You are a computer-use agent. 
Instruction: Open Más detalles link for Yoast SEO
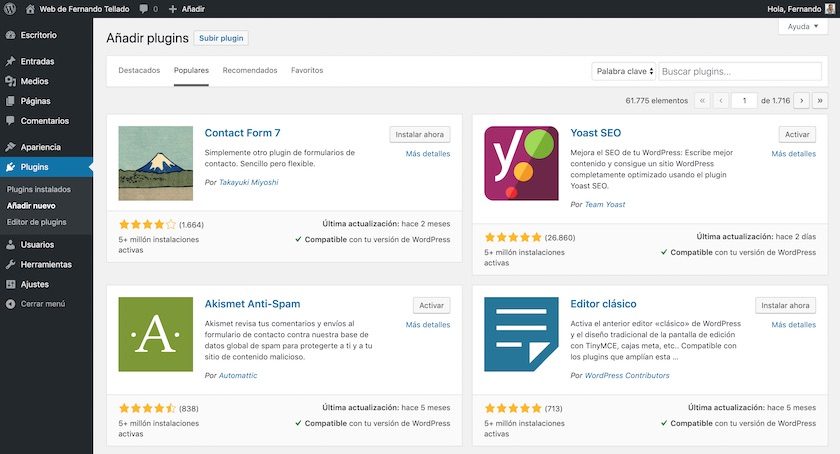[x=793, y=154]
